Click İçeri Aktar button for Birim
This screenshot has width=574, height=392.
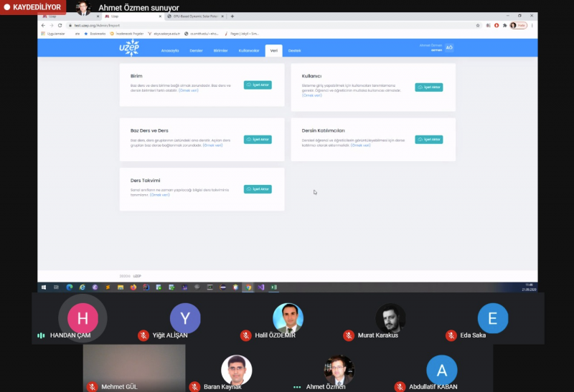click(258, 85)
